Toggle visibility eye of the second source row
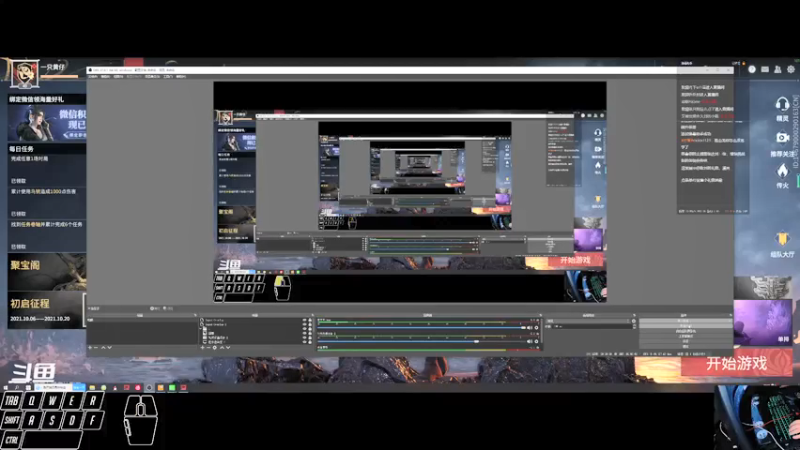This screenshot has width=800, height=450. (305, 324)
